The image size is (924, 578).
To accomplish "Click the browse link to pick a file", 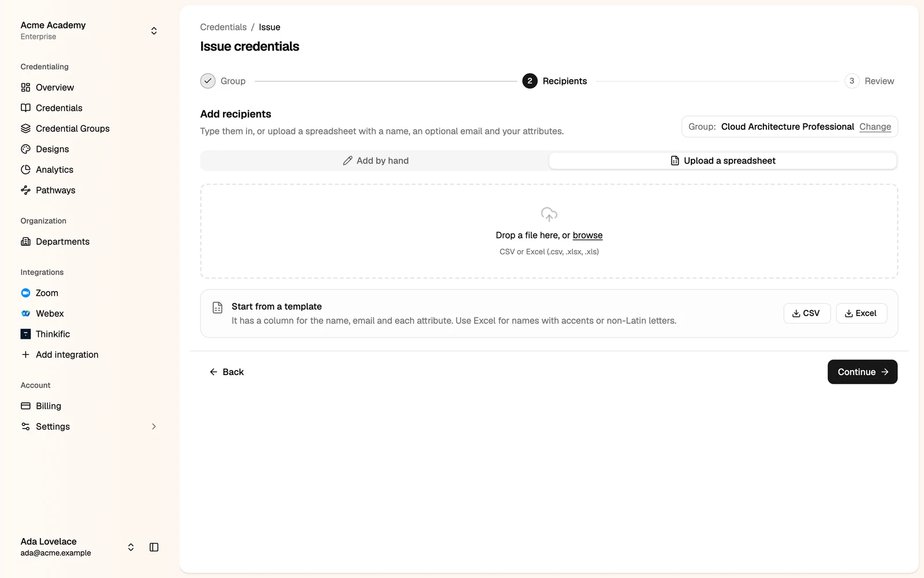I will pos(587,235).
